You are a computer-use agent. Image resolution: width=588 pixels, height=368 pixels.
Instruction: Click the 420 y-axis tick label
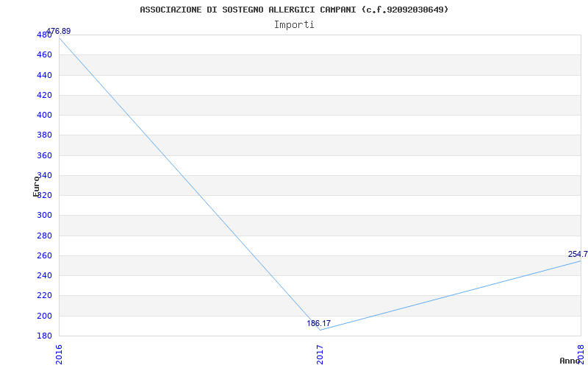[44, 96]
